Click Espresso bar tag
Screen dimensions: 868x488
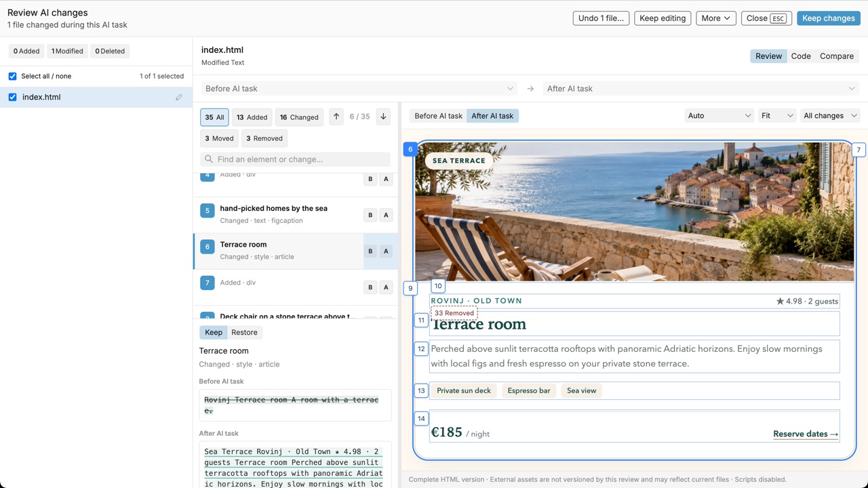[x=529, y=390]
